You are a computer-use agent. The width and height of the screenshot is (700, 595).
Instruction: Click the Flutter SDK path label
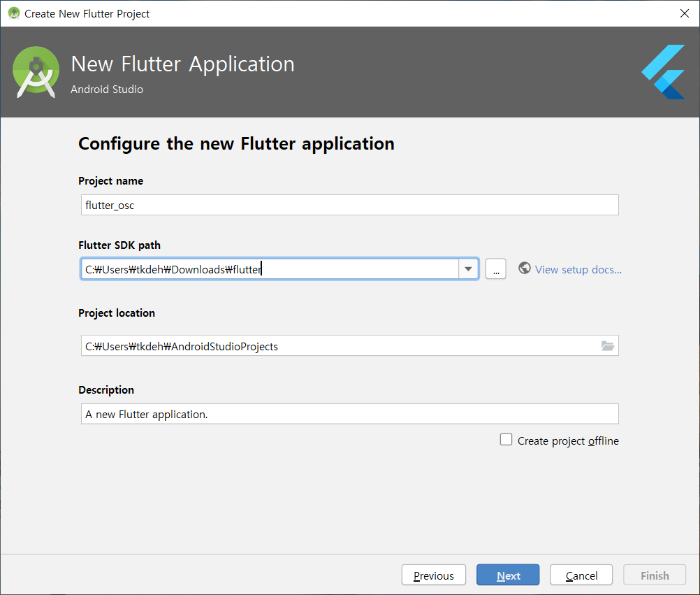click(x=119, y=245)
